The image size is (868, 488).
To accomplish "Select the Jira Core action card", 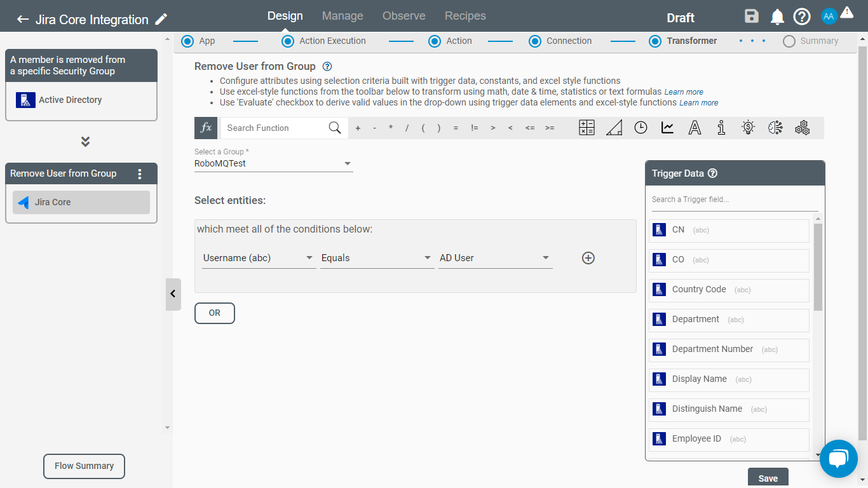I will (81, 202).
